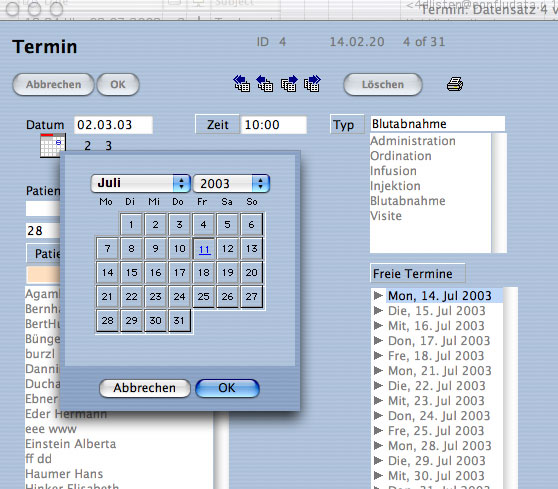
Task: Choose Visite from the Typ list
Action: (386, 216)
